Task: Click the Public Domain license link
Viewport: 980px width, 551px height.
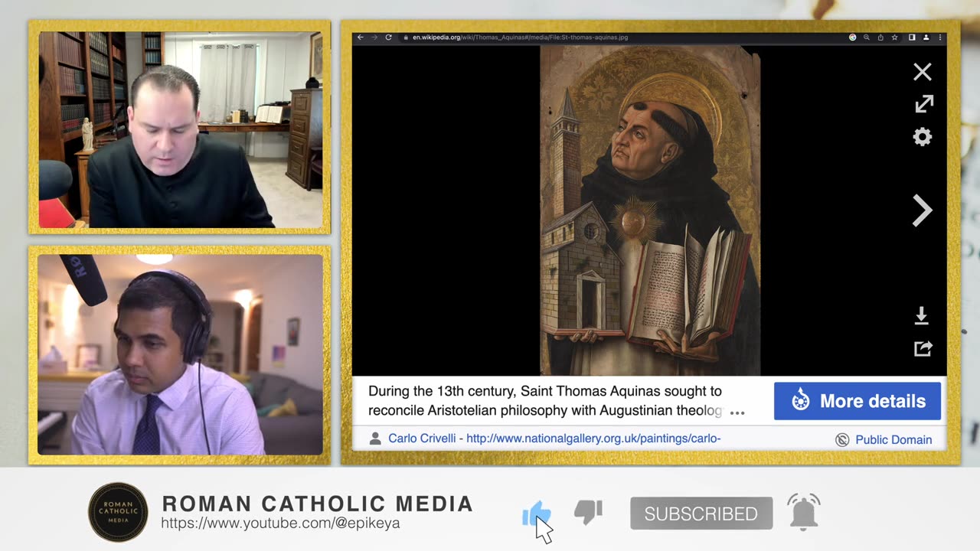Action: click(x=893, y=439)
